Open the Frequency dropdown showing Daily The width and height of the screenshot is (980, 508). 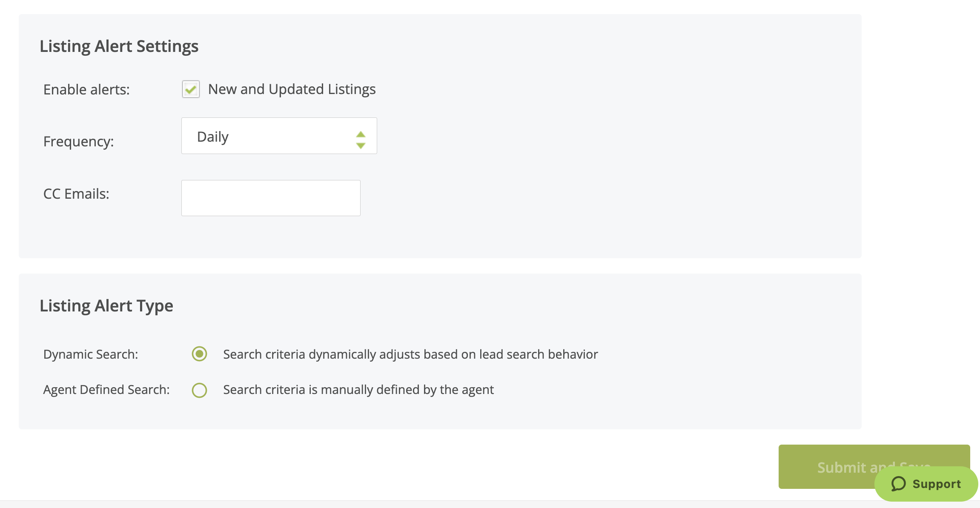(x=279, y=136)
